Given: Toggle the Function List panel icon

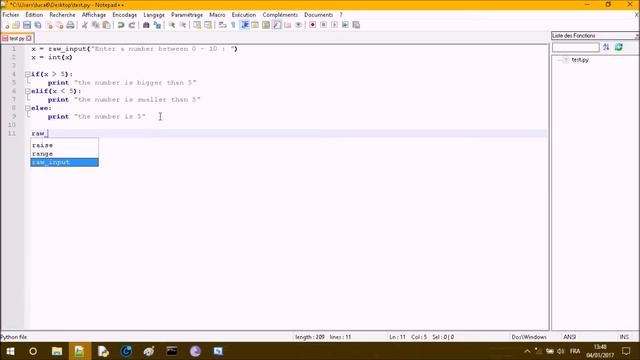Looking at the screenshot, I should [x=277, y=25].
